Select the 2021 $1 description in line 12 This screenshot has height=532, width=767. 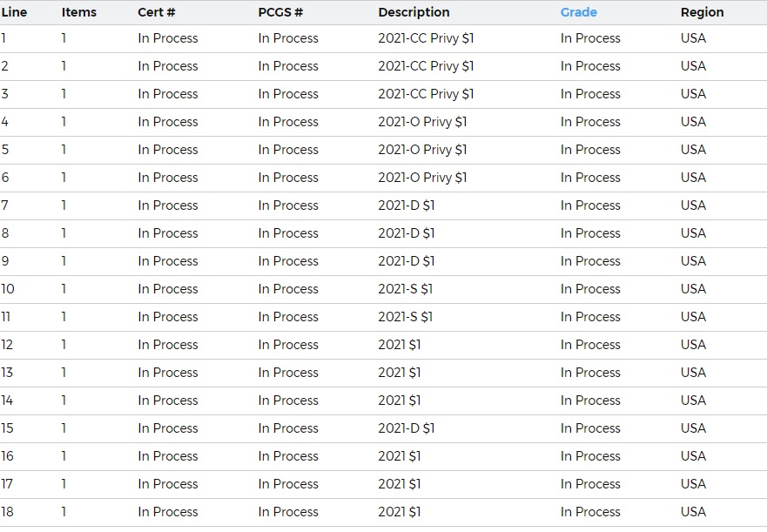[399, 345]
